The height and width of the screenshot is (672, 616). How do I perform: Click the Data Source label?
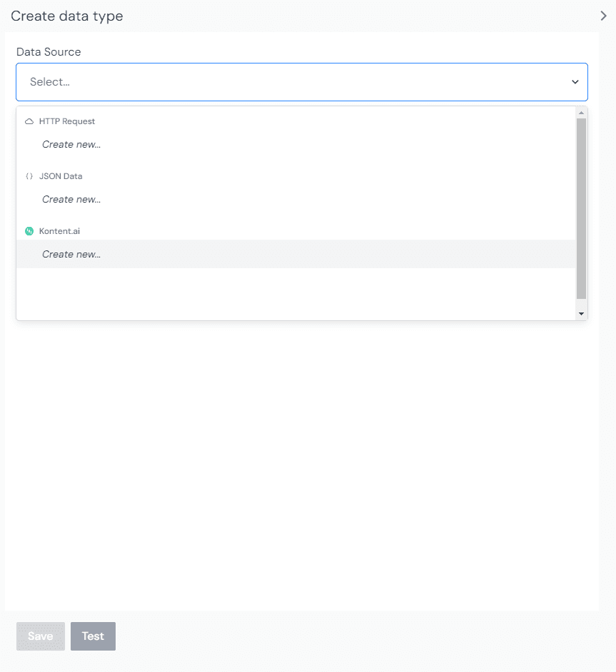pos(48,51)
